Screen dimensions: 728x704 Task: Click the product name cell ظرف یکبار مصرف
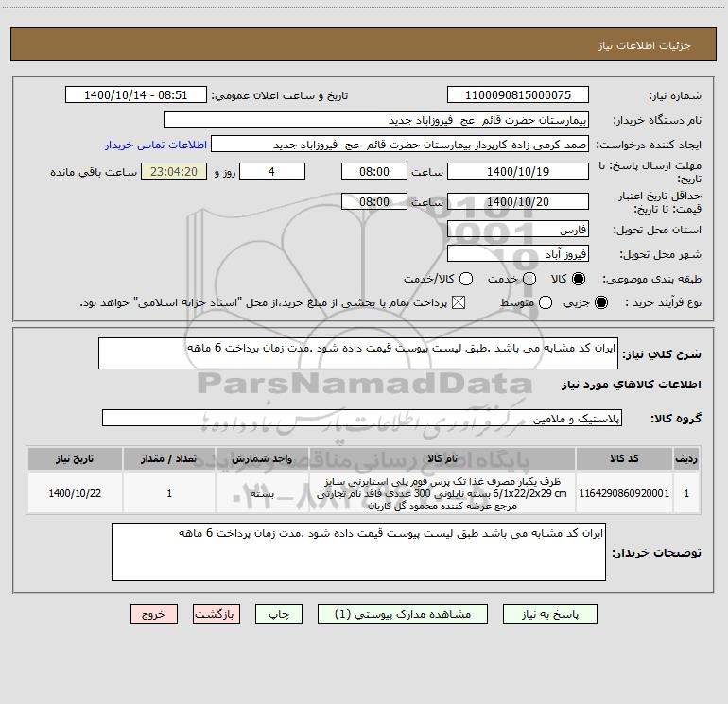442,493
